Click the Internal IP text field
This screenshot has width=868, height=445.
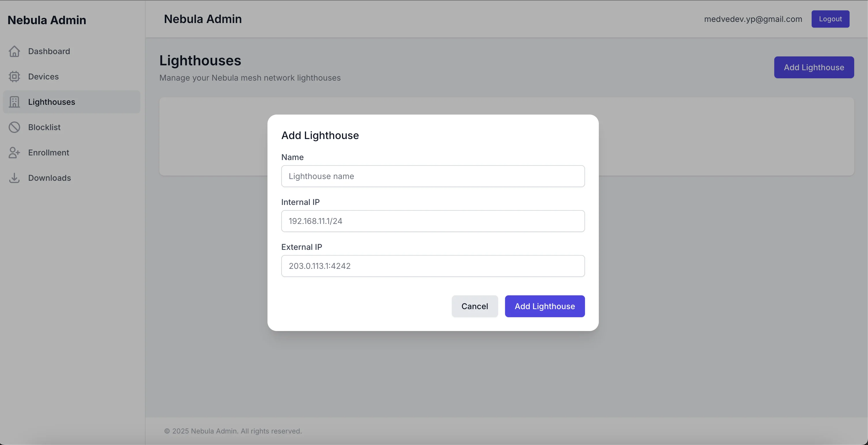433,221
